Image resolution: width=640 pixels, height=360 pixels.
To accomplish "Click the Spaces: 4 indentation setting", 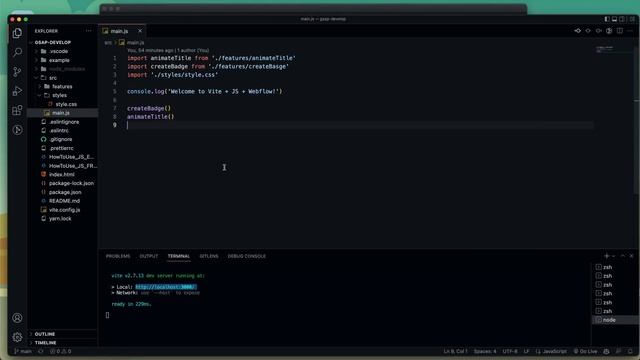I will pos(485,351).
